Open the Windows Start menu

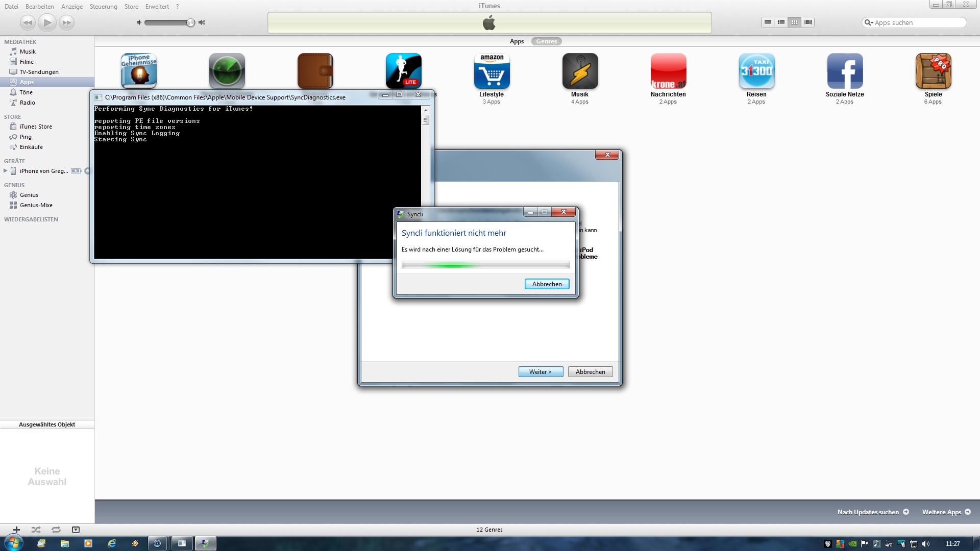(13, 543)
